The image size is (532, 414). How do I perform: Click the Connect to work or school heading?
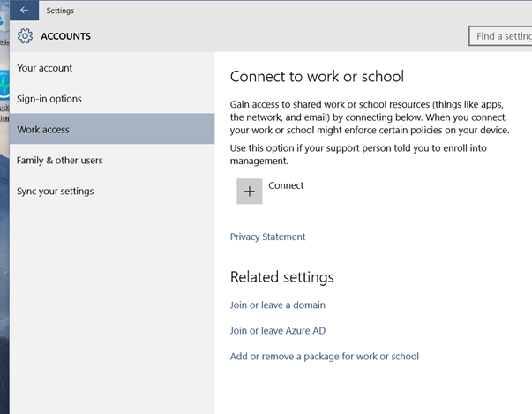317,77
